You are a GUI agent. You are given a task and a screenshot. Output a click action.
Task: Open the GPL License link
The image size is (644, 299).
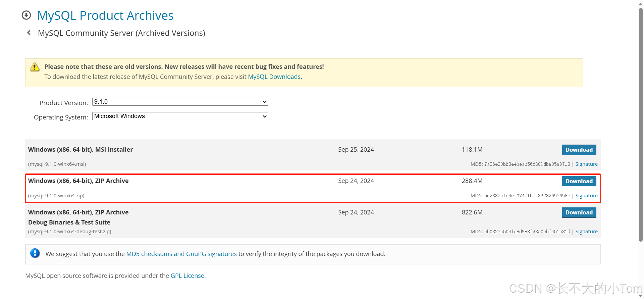(187, 276)
